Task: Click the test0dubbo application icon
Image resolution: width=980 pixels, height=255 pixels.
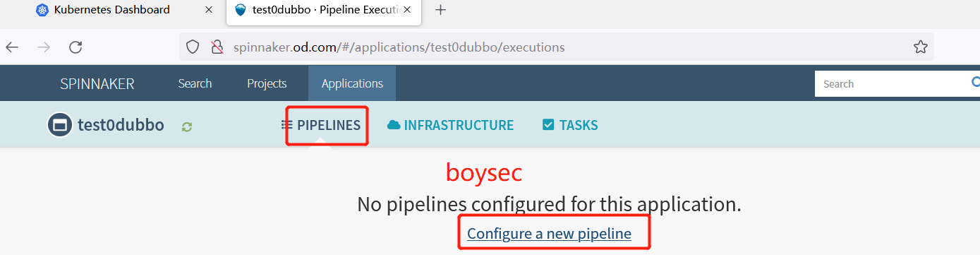Action: point(60,125)
